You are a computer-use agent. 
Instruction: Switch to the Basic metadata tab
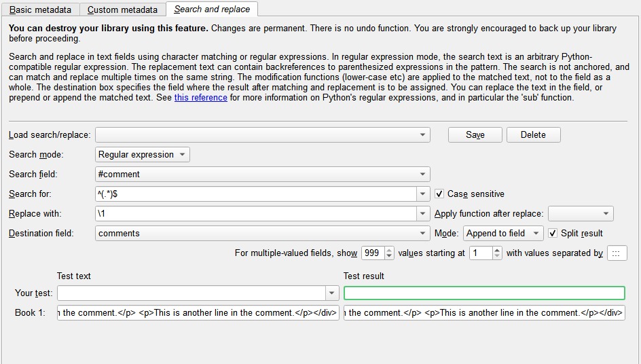coord(40,10)
